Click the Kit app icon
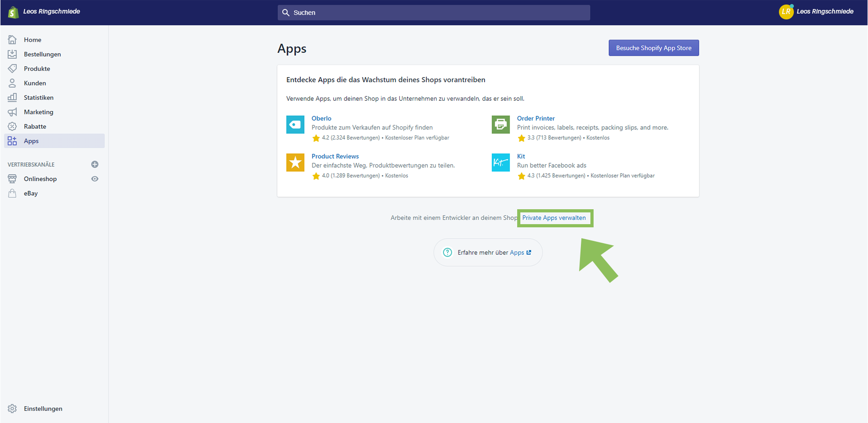868x423 pixels. click(x=501, y=163)
